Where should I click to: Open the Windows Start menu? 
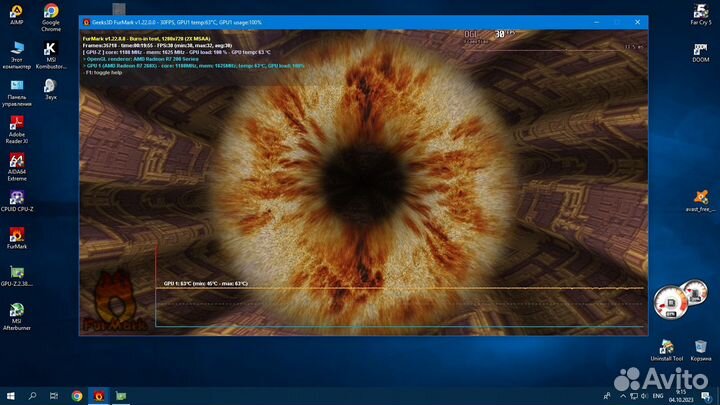point(10,395)
